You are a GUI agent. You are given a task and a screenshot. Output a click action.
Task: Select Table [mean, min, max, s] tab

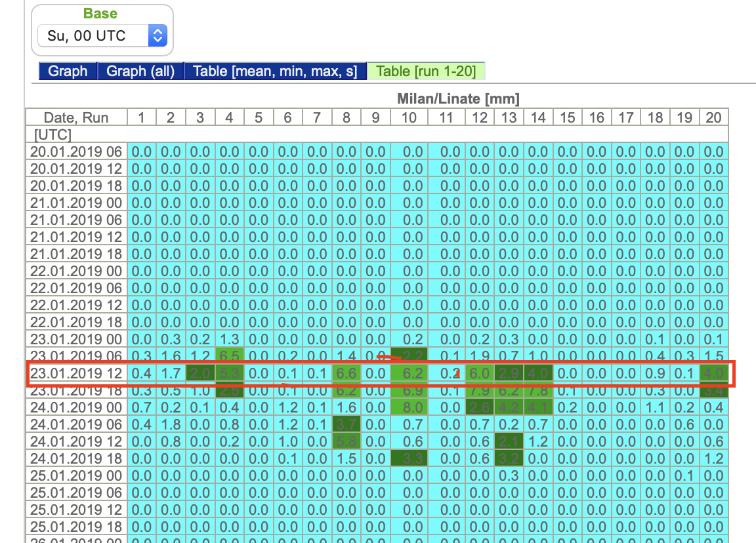[276, 71]
